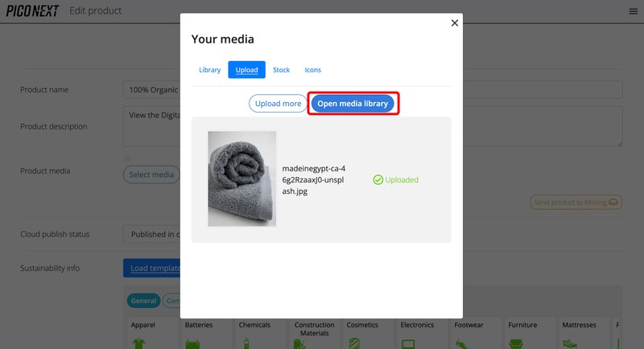Click the Product name input field
Viewport: 644px width, 349px height.
[x=151, y=89]
